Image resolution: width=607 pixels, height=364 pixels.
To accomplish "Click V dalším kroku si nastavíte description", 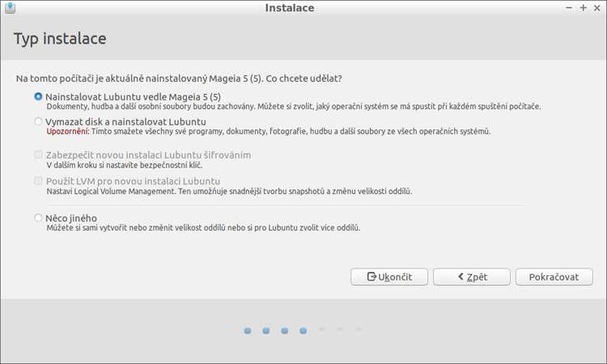I will 125,165.
